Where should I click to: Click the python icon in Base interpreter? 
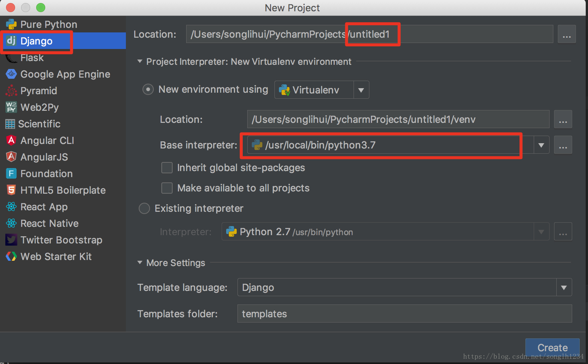(257, 145)
